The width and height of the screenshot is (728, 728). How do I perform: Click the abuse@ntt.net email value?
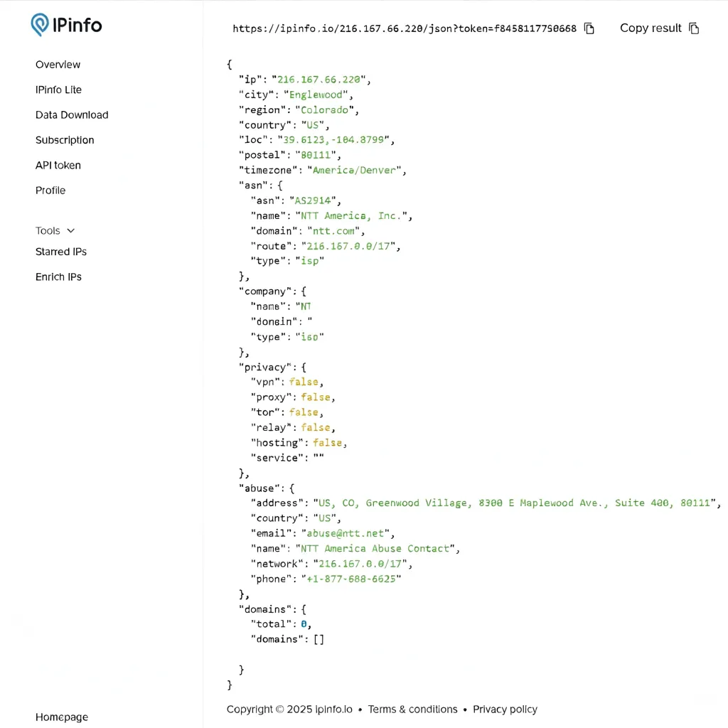point(346,533)
